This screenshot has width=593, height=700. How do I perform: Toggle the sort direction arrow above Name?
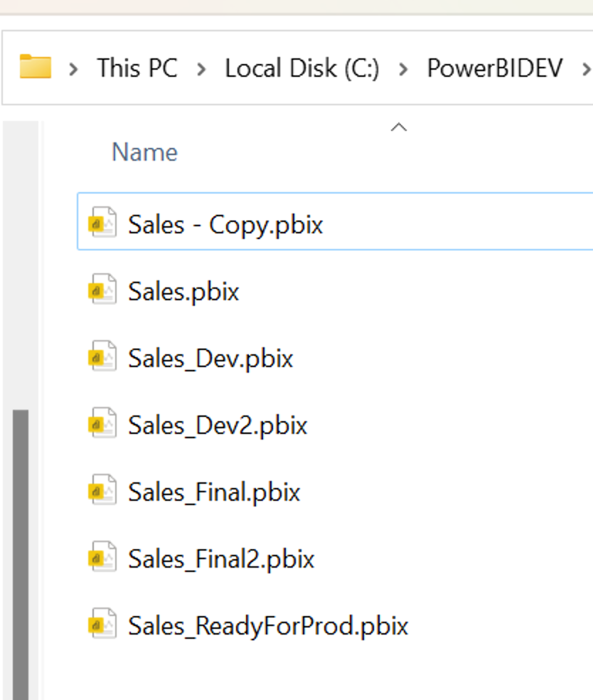point(399,127)
